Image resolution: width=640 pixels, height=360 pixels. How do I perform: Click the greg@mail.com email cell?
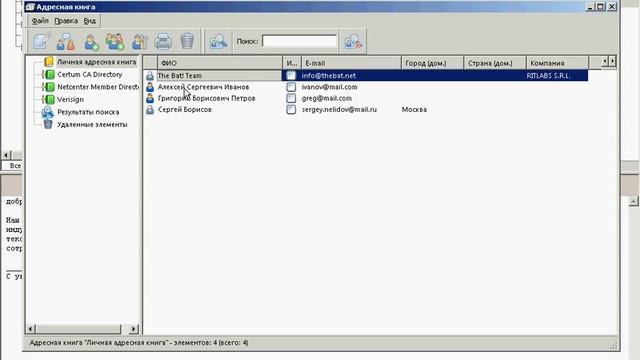point(327,98)
